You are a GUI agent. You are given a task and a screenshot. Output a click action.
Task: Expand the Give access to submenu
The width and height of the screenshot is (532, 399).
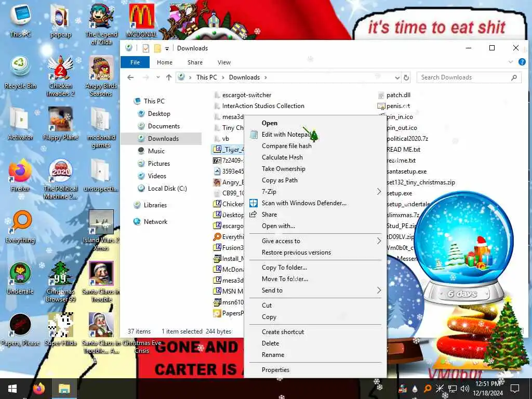pyautogui.click(x=379, y=241)
